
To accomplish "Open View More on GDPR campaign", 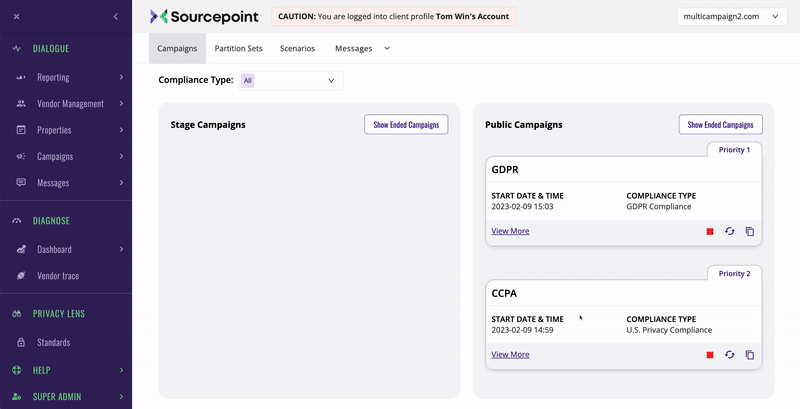I will point(510,231).
